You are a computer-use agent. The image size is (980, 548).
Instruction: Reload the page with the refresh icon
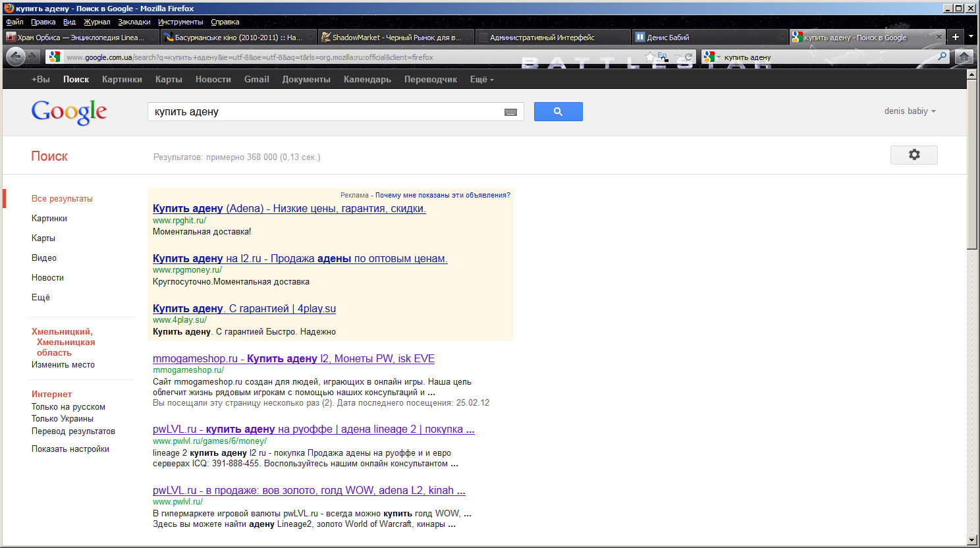point(688,57)
